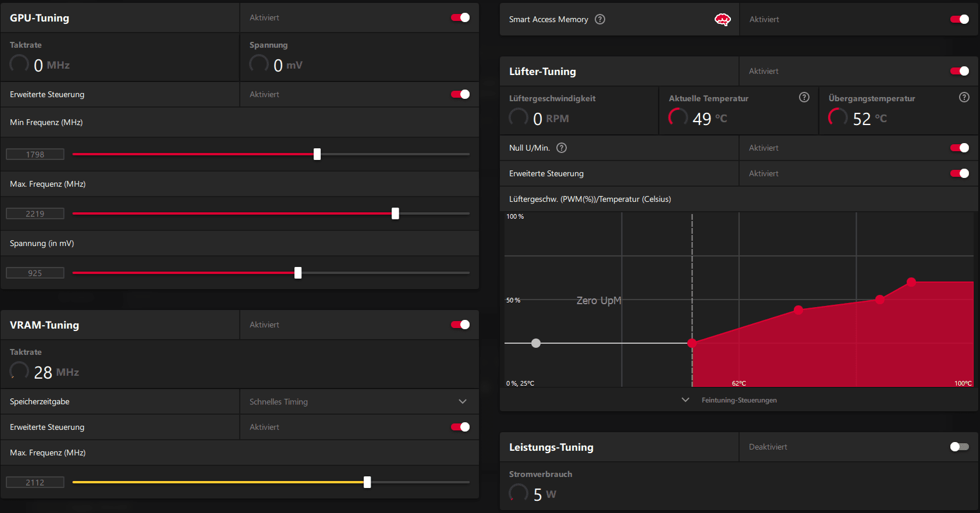Open Smart Access Memory help icon
This screenshot has height=513, width=980.
[600, 19]
